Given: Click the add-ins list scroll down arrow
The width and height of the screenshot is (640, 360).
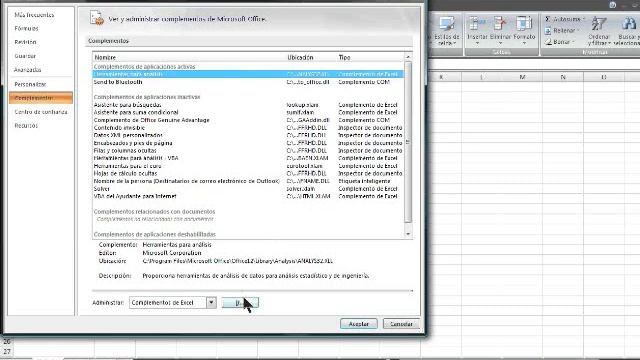Looking at the screenshot, I should tap(408, 234).
